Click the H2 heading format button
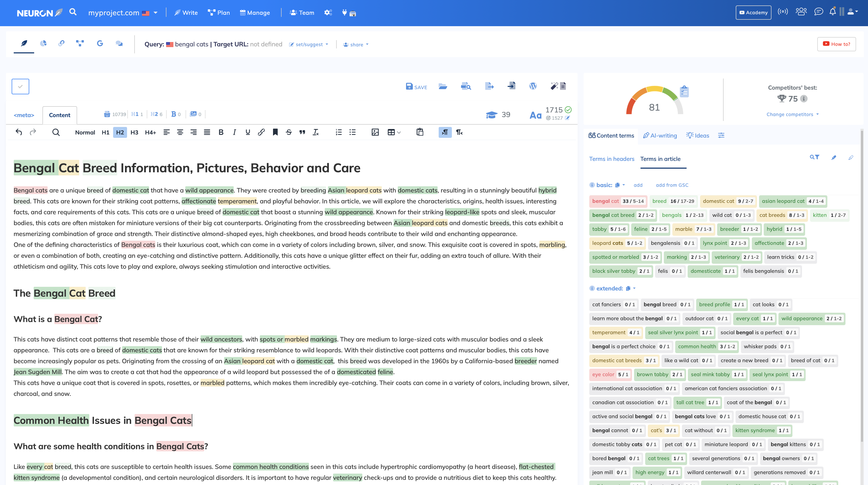The width and height of the screenshot is (868, 485). click(120, 132)
